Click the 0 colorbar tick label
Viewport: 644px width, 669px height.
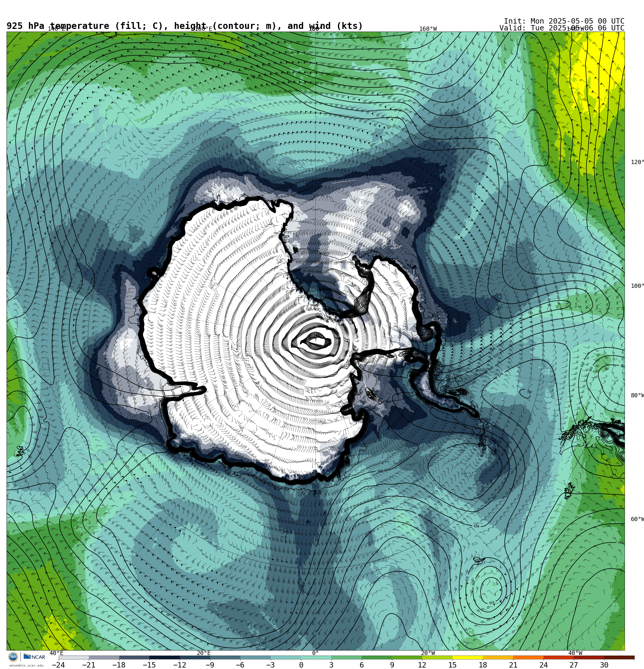pos(301,665)
